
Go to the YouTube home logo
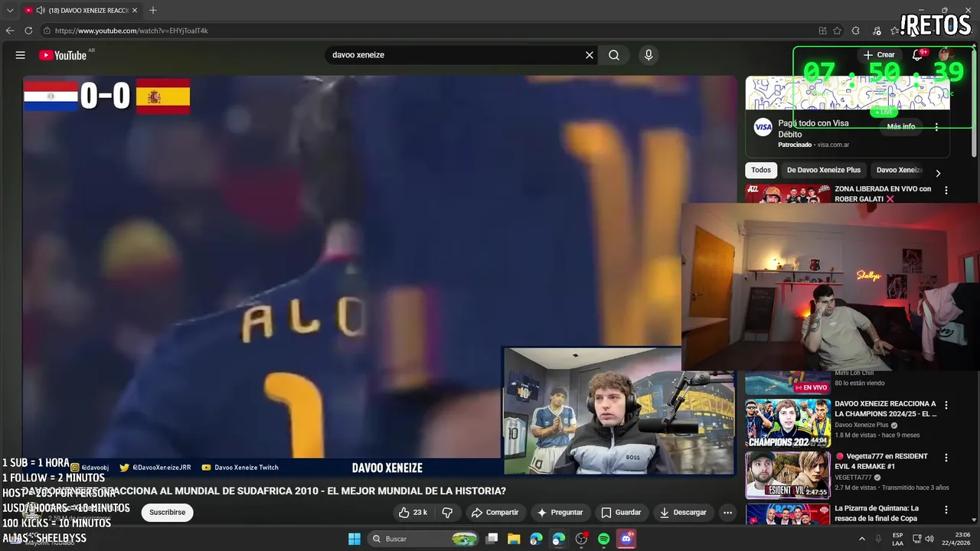coord(63,55)
